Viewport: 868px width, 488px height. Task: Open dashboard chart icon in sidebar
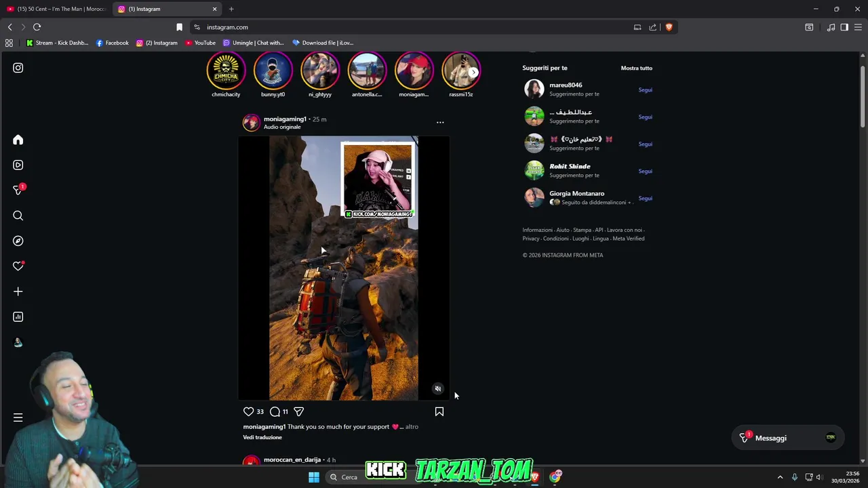(x=18, y=317)
